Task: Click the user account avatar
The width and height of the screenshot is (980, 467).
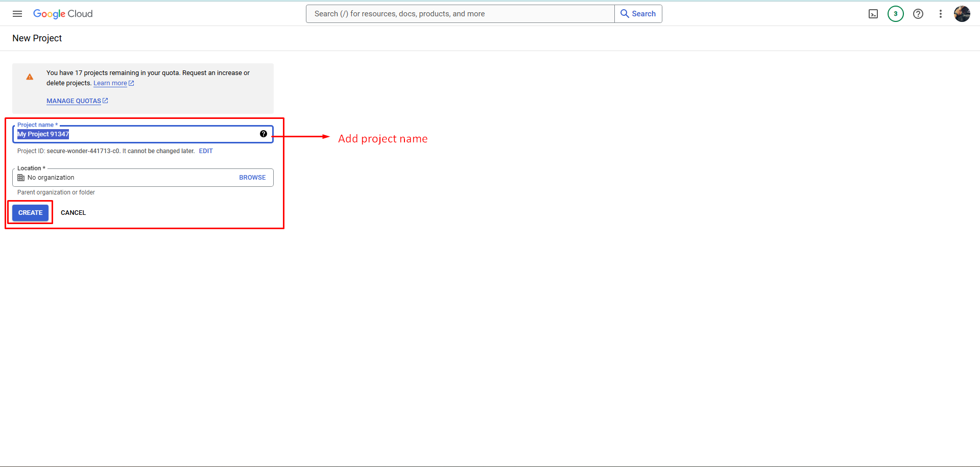Action: coord(962,14)
